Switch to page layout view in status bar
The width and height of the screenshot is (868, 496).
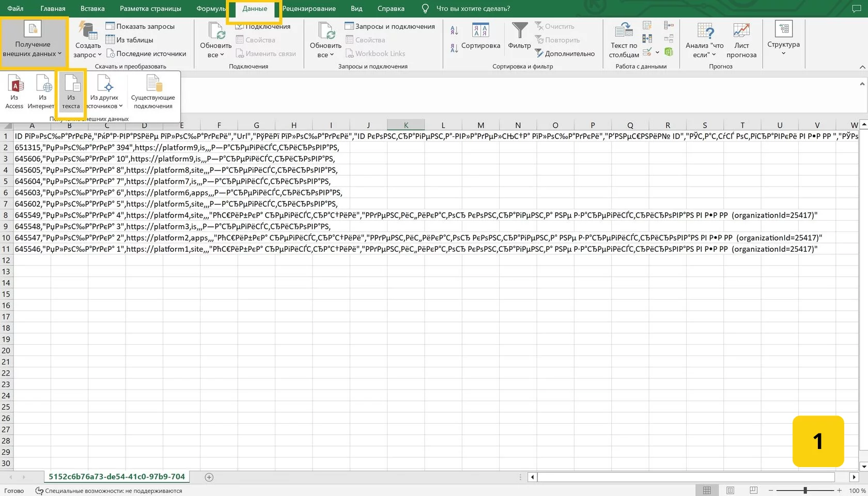[x=730, y=490]
